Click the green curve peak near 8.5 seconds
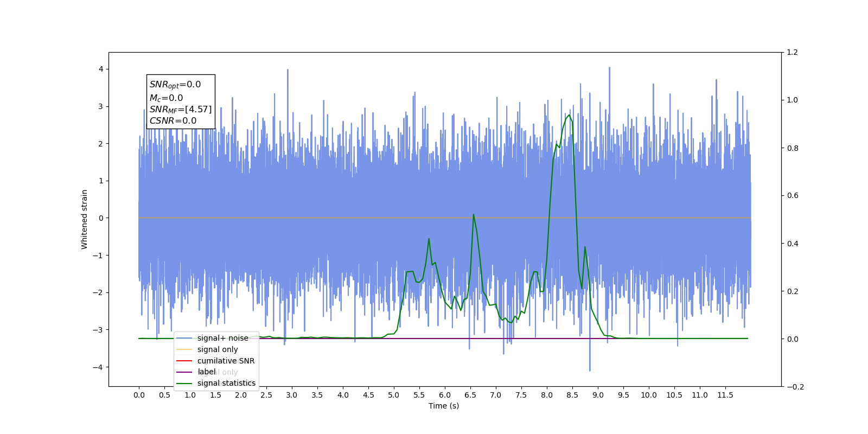This screenshot has height=434, width=868. pos(569,115)
